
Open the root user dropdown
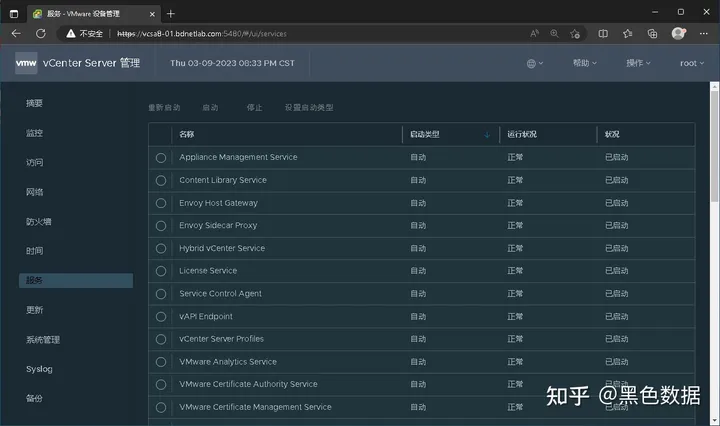click(x=692, y=63)
